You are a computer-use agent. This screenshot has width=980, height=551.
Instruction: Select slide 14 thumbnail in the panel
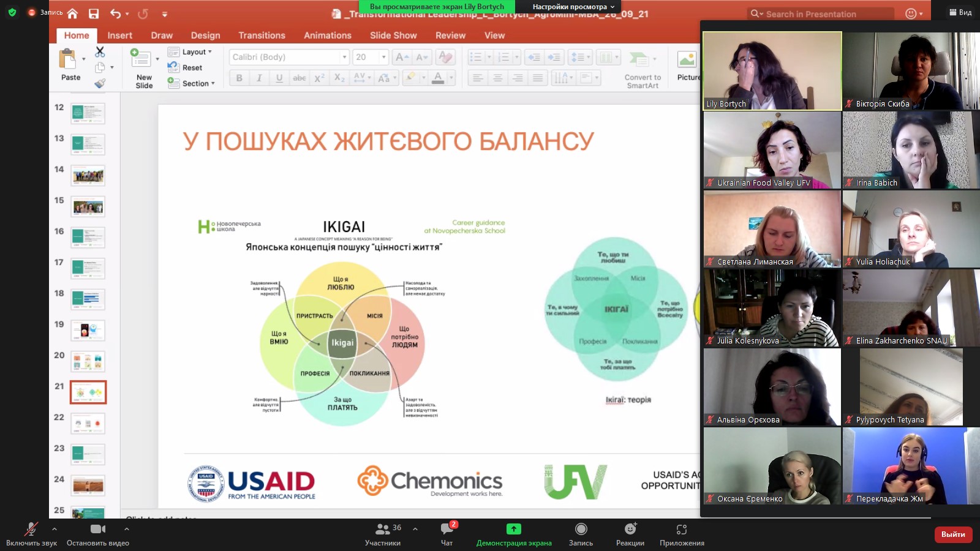coord(88,176)
